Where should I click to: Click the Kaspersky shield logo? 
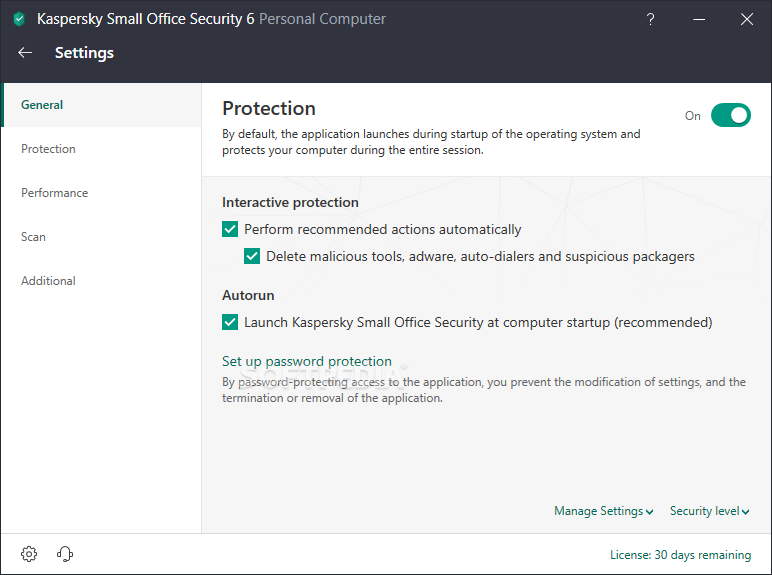pos(19,19)
